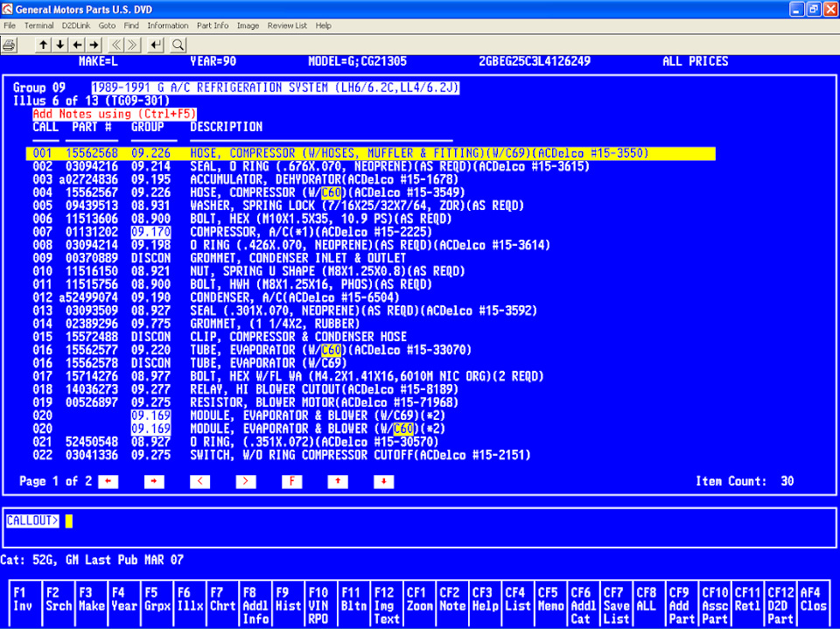Screen dimensions: 840x629
Task: Select row 012 CONDENSER, A/C
Action: (216, 298)
